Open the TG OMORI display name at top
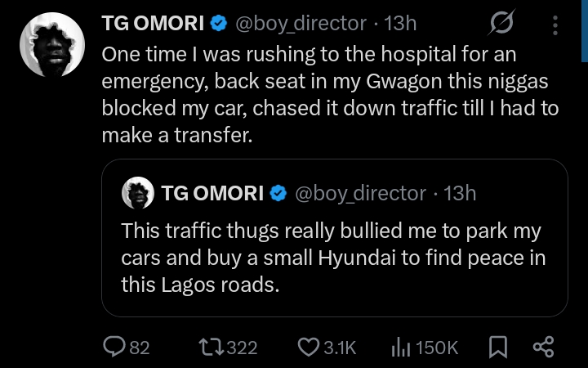This screenshot has width=588, height=368. point(151,24)
